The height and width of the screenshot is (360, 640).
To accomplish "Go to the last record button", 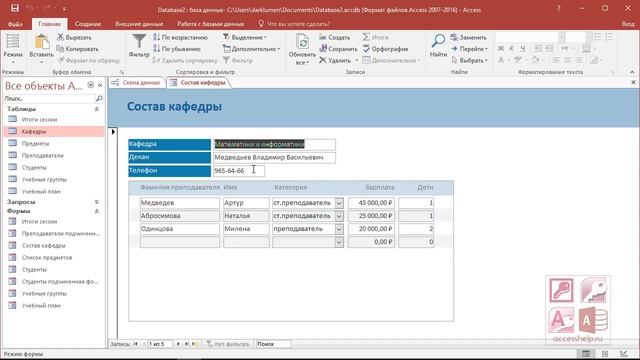I will pyautogui.click(x=187, y=344).
